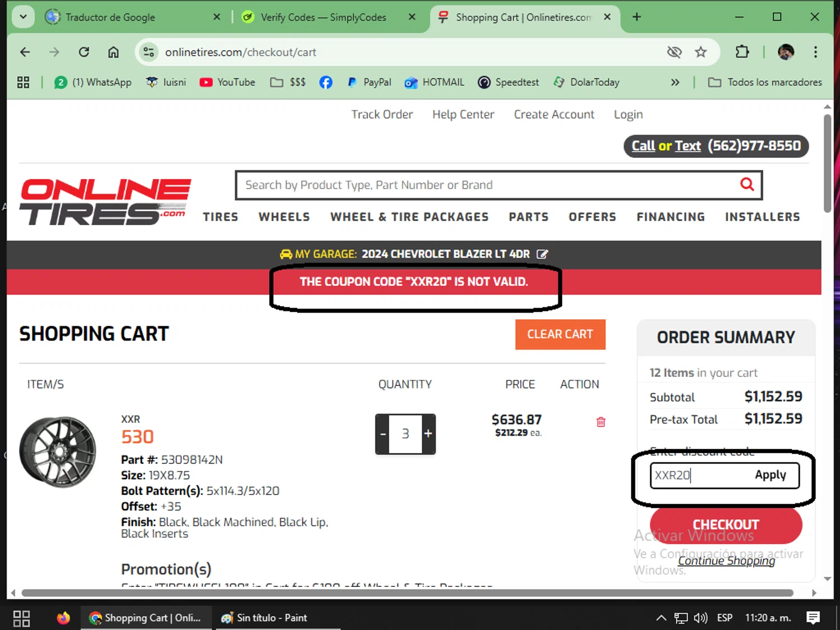Image resolution: width=840 pixels, height=630 pixels.
Task: Bookmark this page with star icon
Action: click(x=701, y=52)
